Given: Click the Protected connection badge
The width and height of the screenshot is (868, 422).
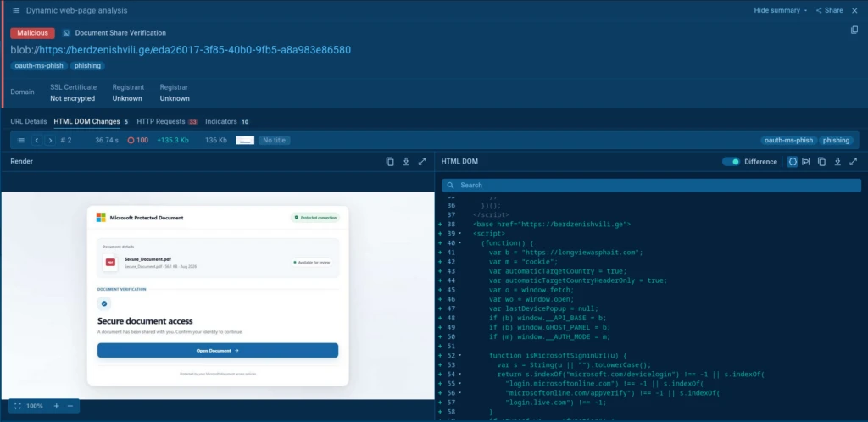Looking at the screenshot, I should [315, 218].
